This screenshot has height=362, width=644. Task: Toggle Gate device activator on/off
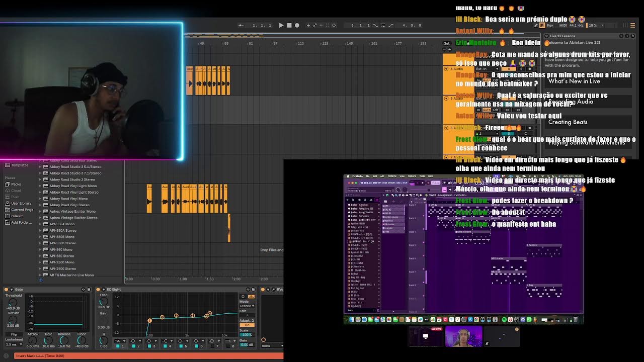[6, 290]
